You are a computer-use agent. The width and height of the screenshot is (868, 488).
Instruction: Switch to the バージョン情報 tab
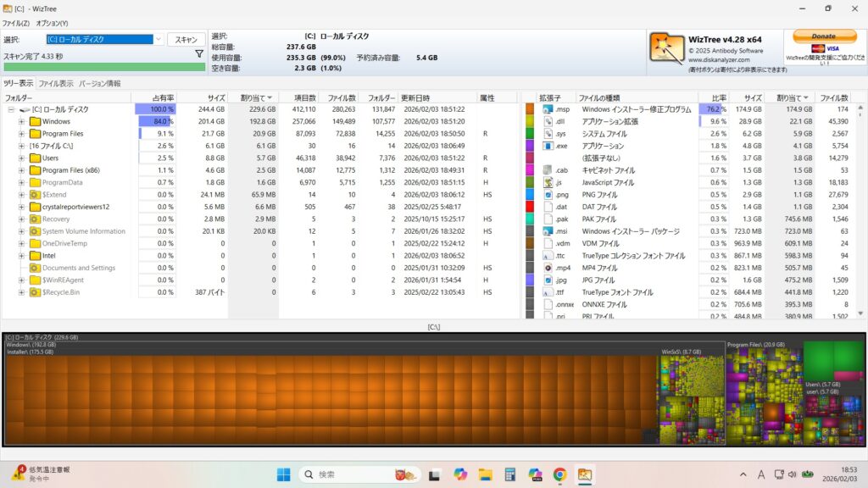(x=99, y=84)
